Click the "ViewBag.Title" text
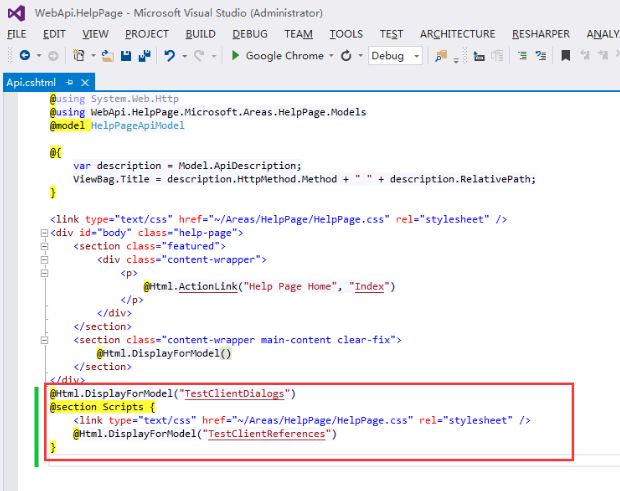 (111, 179)
